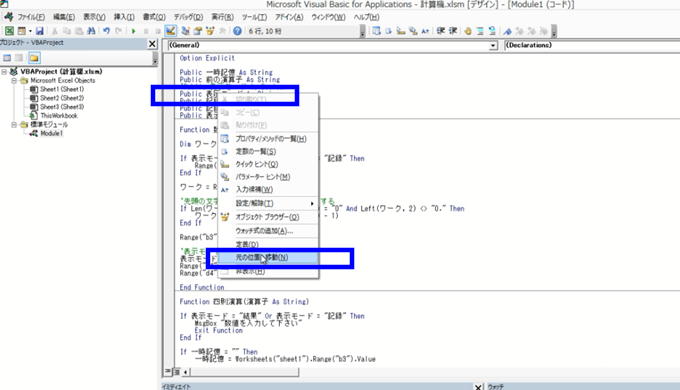Click the Toggle Breakpoint hand icon
Screen dimensions: 680x390
tap(468, 31)
